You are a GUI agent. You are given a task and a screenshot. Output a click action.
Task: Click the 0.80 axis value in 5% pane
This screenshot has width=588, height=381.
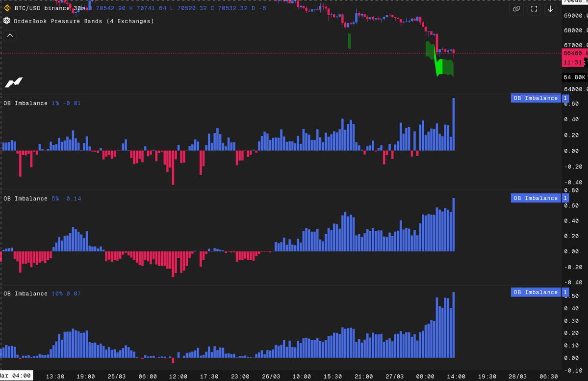coord(571,190)
